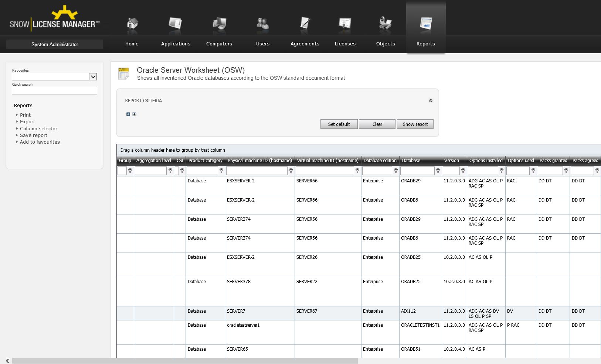The image size is (601, 364).
Task: Click the Save report link
Action: coord(34,135)
